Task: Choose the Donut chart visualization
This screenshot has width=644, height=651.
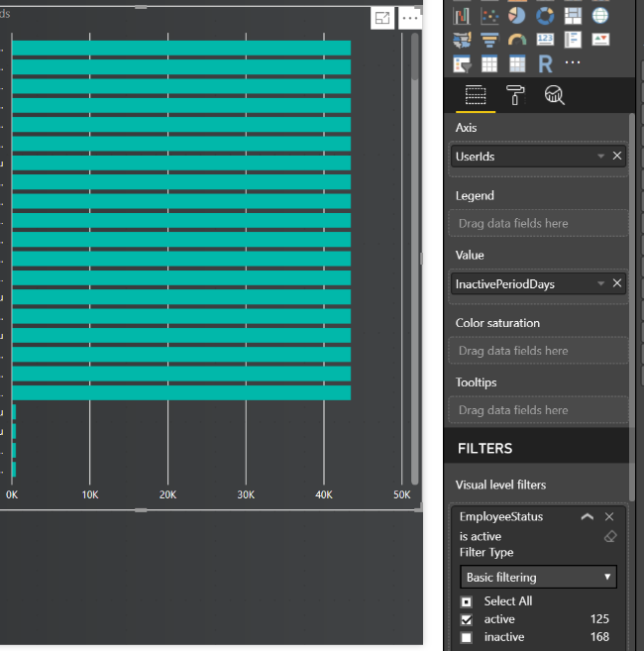Action: click(x=545, y=16)
